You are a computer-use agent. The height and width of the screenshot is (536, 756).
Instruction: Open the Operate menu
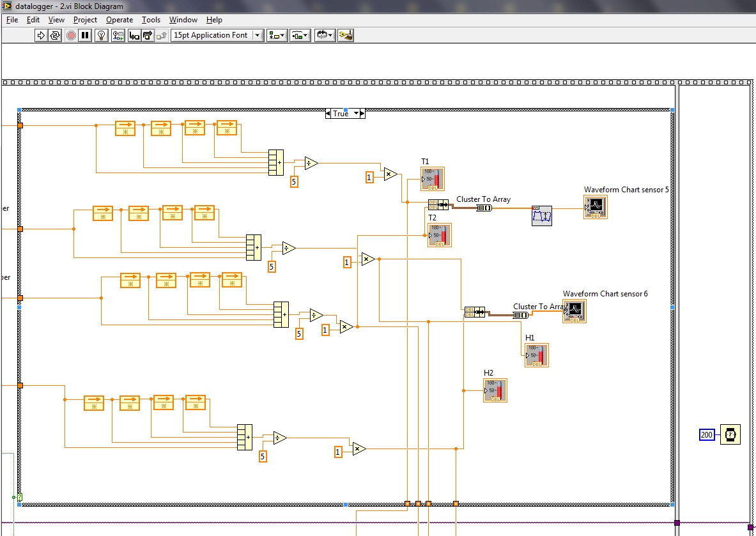120,20
